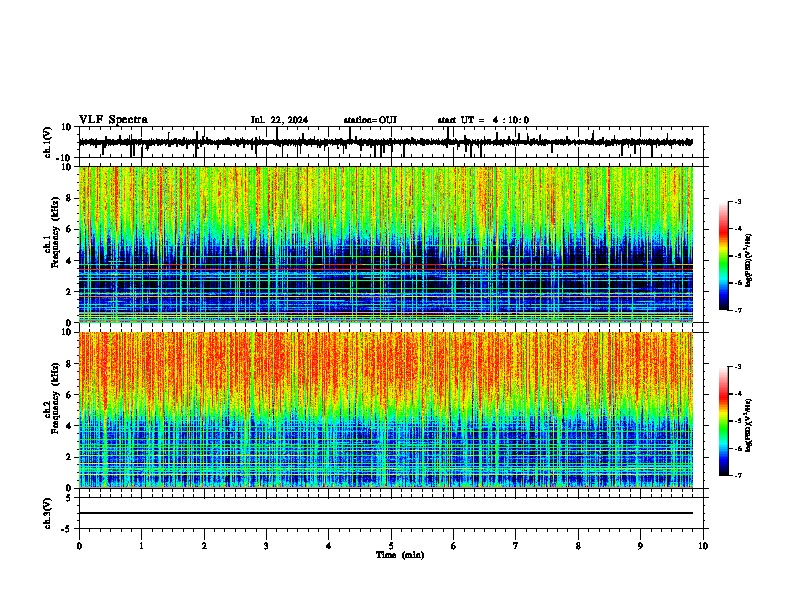Click the ch.1 PSD color bar
The height and width of the screenshot is (612, 792).
724,256
